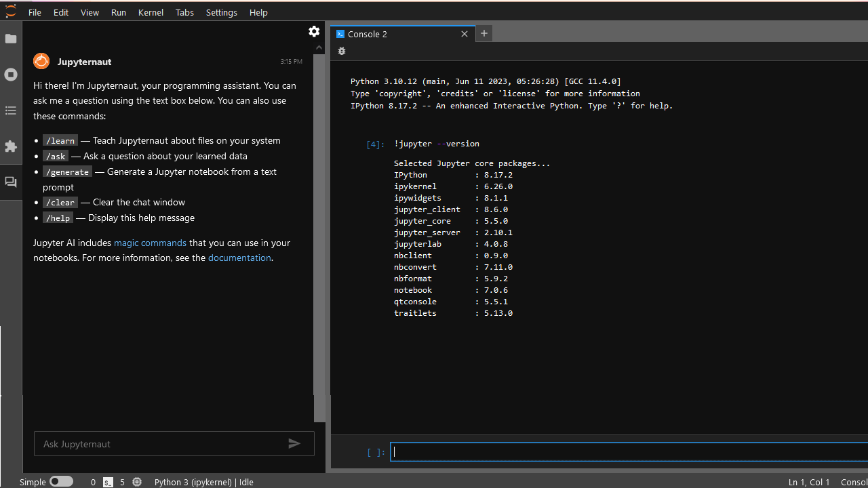Follow the magic commands link
This screenshot has height=488, width=868.
coord(150,243)
